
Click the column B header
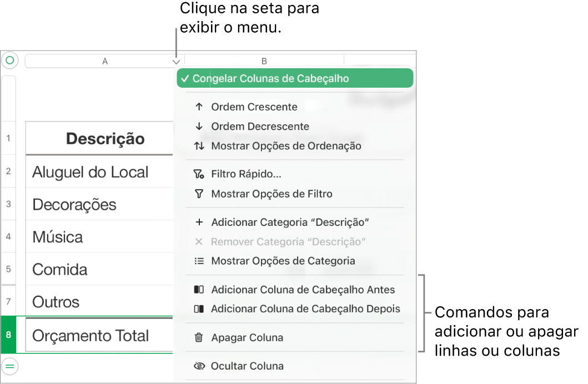pyautogui.click(x=264, y=61)
